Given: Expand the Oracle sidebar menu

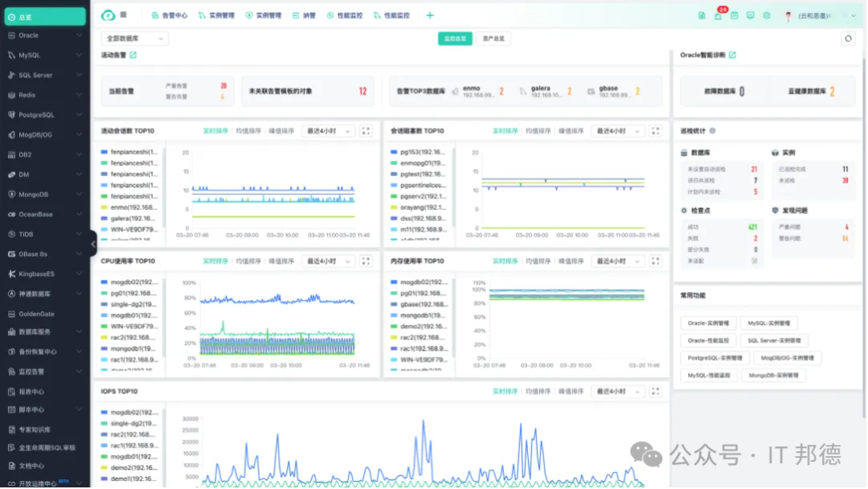Looking at the screenshot, I should (x=45, y=35).
